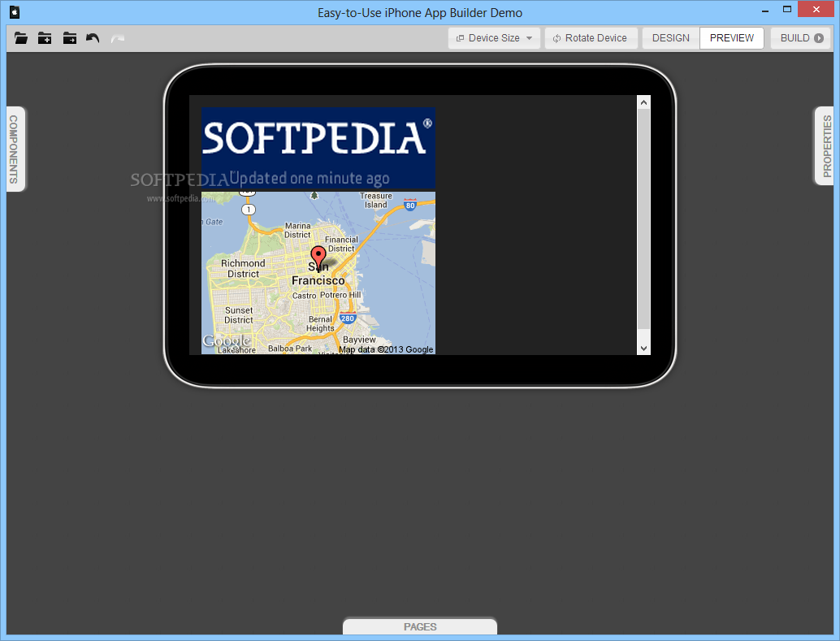Open the Device Size dropdown
This screenshot has width=840, height=641.
click(494, 38)
